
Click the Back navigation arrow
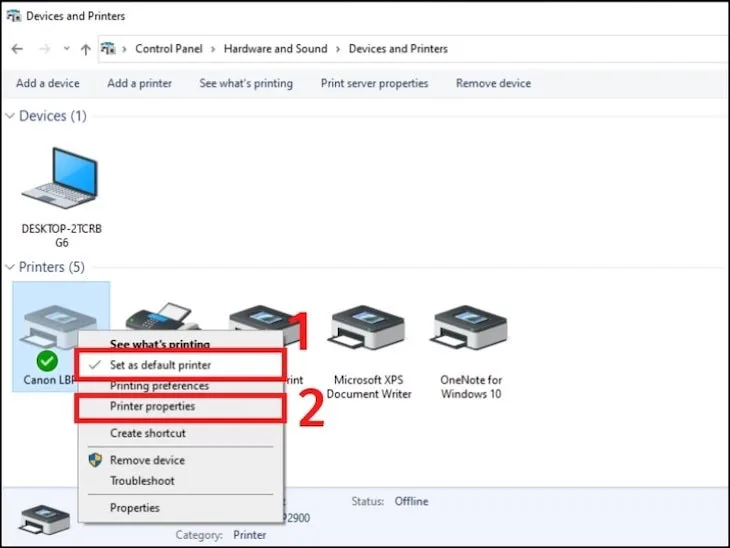point(17,49)
